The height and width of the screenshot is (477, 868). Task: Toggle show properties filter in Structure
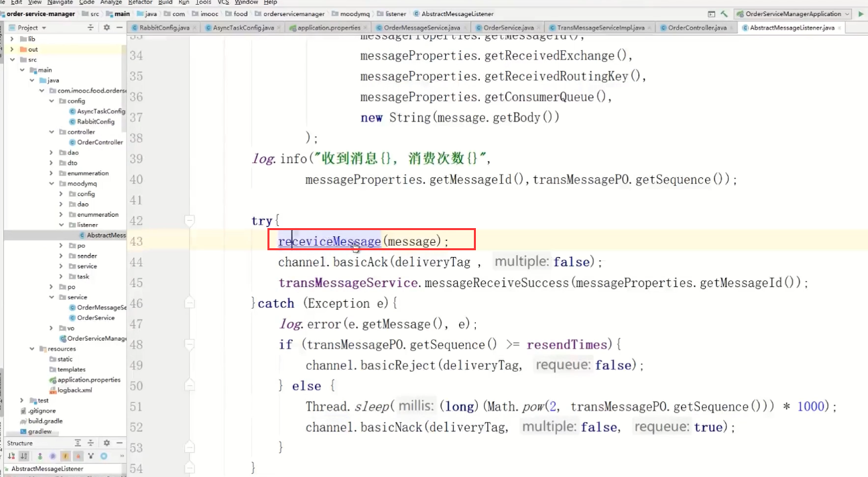(53, 456)
